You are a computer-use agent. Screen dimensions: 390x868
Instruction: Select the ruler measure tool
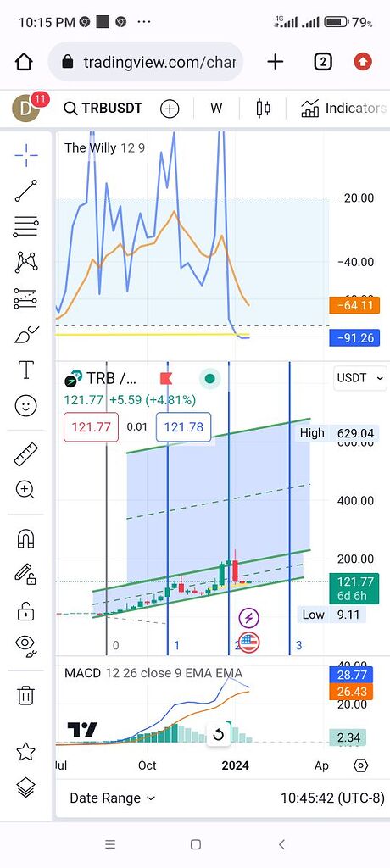click(x=26, y=454)
